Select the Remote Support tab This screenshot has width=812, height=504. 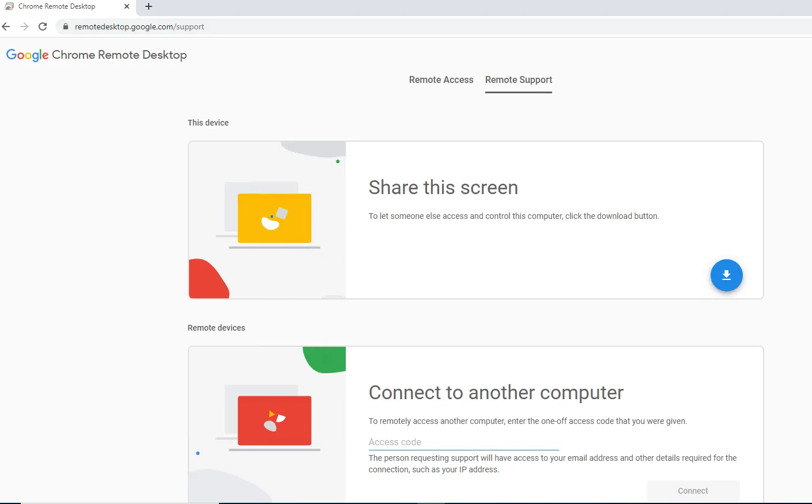click(519, 80)
